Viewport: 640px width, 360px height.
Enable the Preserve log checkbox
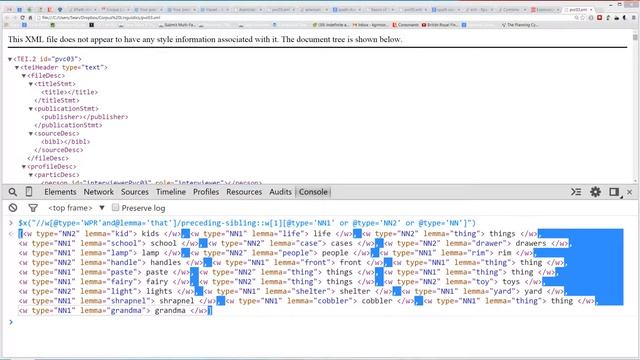click(x=116, y=207)
